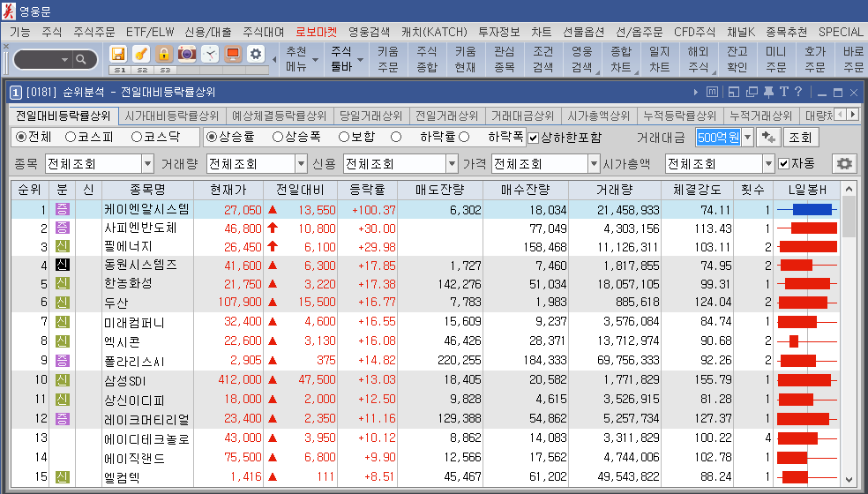Open help with the question mark icon

(x=798, y=92)
